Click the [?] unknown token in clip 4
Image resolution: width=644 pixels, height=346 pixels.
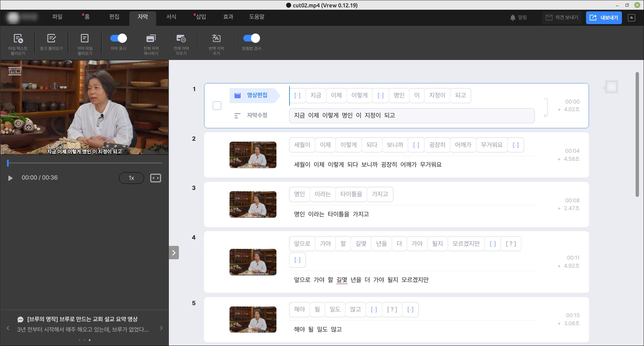click(x=511, y=244)
